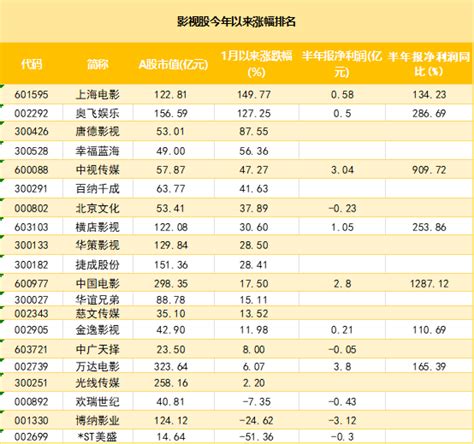Select change value 41.63
474x444 pixels.
coord(254,189)
